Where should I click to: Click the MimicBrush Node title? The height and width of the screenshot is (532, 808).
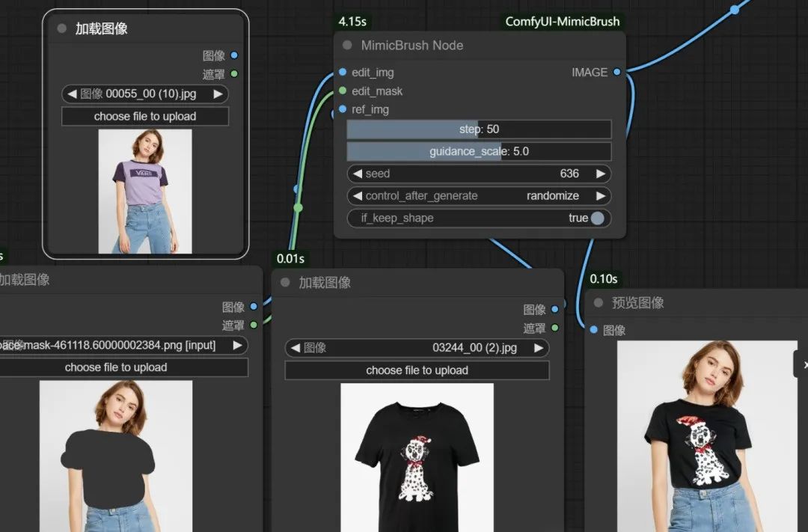tap(412, 46)
